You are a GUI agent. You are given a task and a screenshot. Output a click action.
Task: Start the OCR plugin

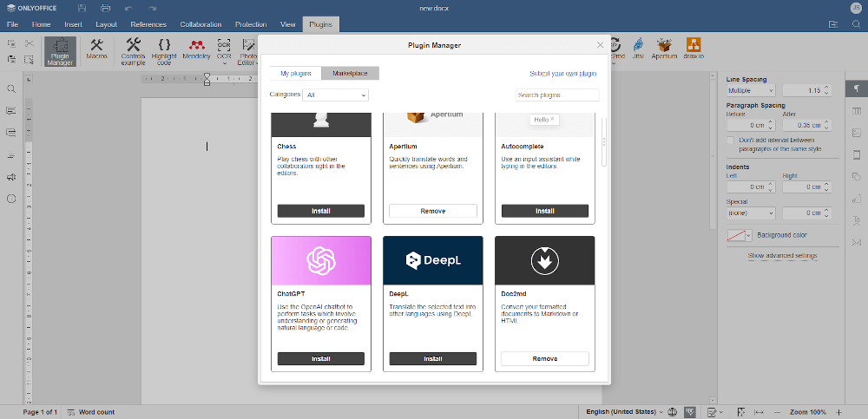tap(224, 49)
